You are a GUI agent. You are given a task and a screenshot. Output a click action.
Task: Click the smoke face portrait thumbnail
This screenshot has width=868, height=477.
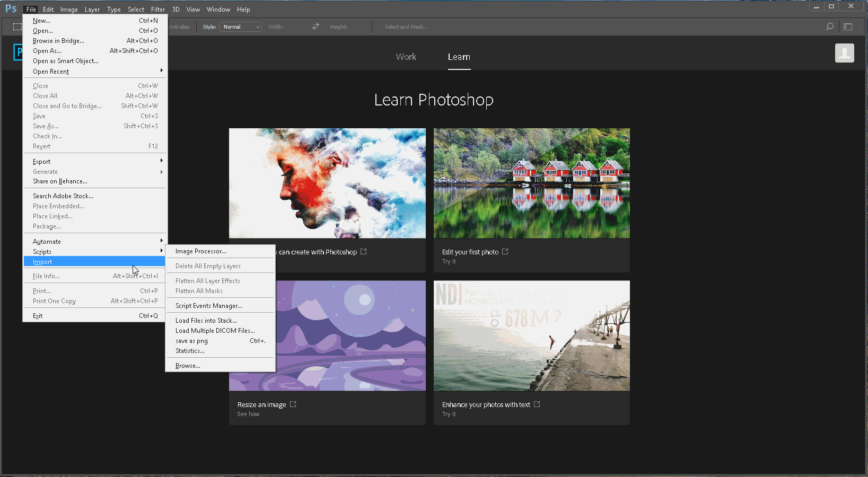click(327, 183)
